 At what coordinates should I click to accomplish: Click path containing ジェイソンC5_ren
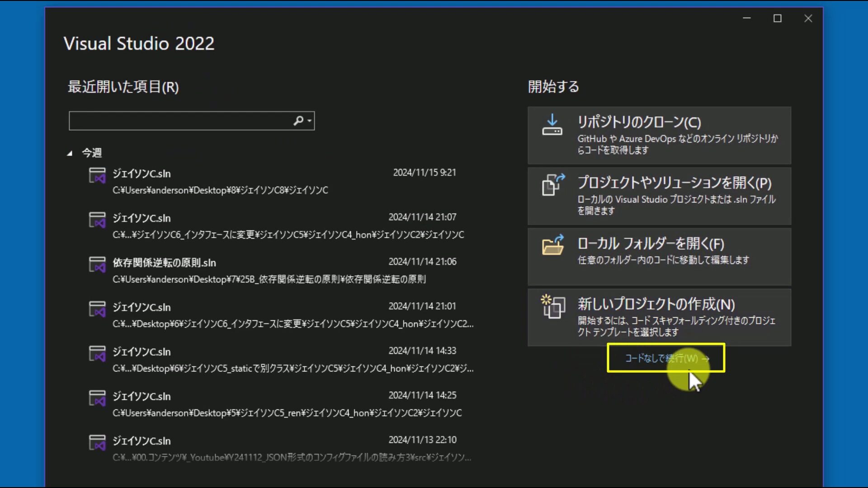[287, 413]
